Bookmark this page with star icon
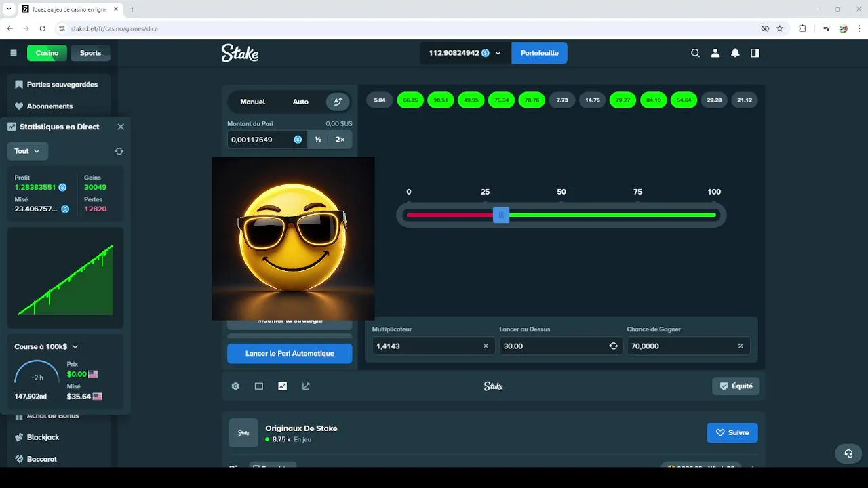 pos(780,28)
